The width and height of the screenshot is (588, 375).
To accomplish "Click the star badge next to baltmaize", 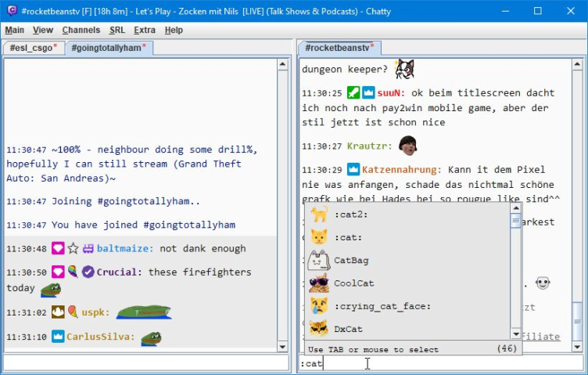I will 73,248.
